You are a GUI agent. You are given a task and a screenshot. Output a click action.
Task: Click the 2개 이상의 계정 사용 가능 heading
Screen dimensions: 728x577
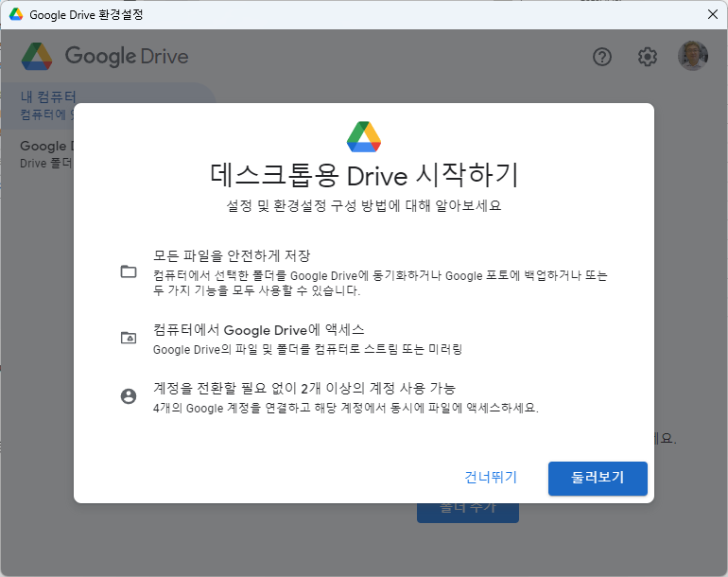[x=304, y=388]
